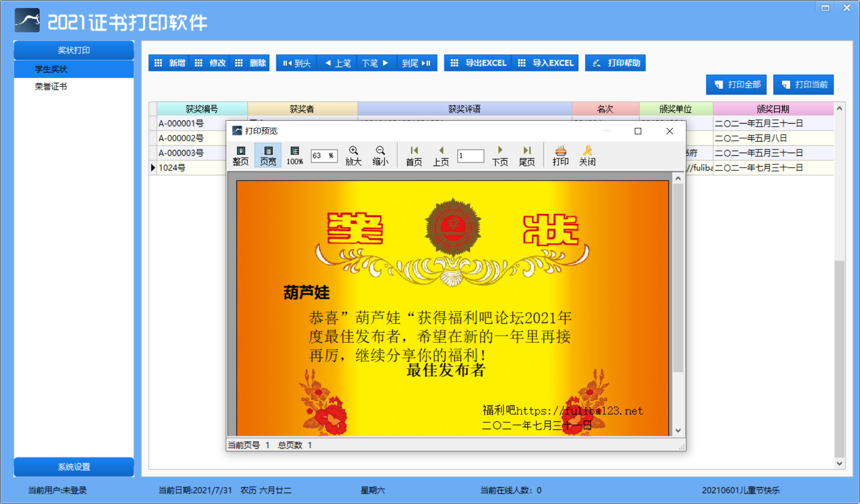Select the 页宽 page width view icon
Image resolution: width=860 pixels, height=504 pixels.
pos(268,155)
